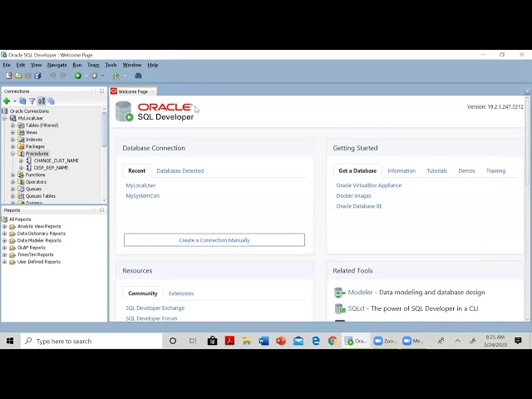Image resolution: width=532 pixels, height=399 pixels.
Task: Click the gray Forward navigation arrow
Action: click(94, 76)
